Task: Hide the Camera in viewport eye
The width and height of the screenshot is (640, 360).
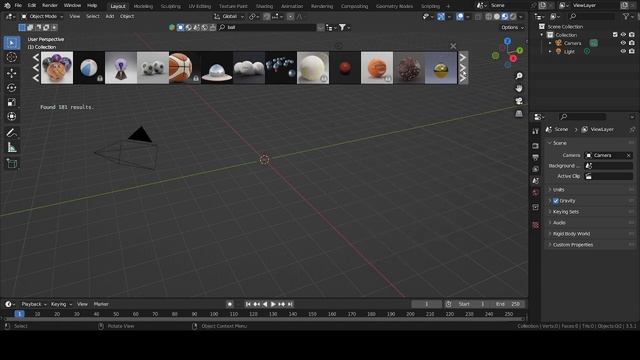Action: coord(623,43)
